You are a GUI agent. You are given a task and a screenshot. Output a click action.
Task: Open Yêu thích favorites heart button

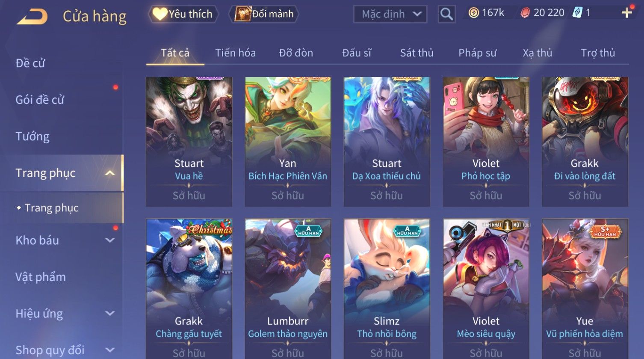coord(183,14)
